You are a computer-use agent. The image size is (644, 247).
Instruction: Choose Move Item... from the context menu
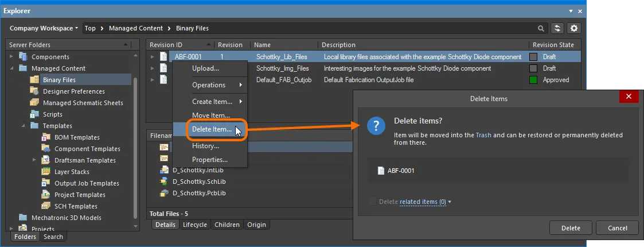210,115
